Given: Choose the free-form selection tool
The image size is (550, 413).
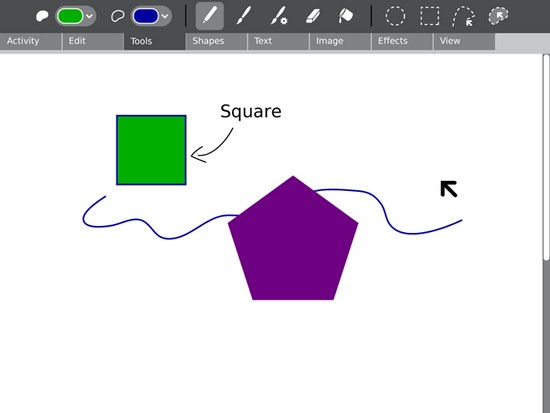Looking at the screenshot, I should [x=464, y=16].
